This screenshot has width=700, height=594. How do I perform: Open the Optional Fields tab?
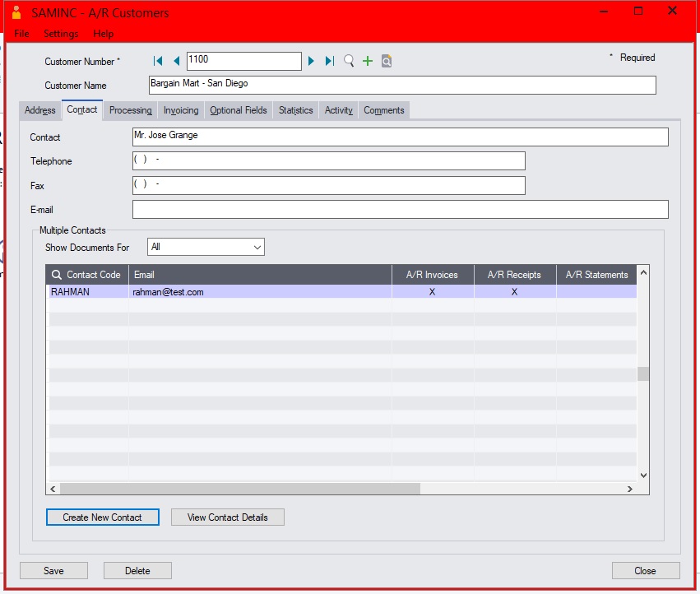tap(239, 110)
